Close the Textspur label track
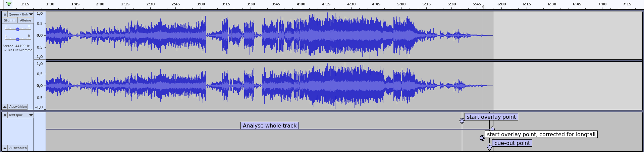This screenshot has height=152, width=644. pyautogui.click(x=5, y=115)
